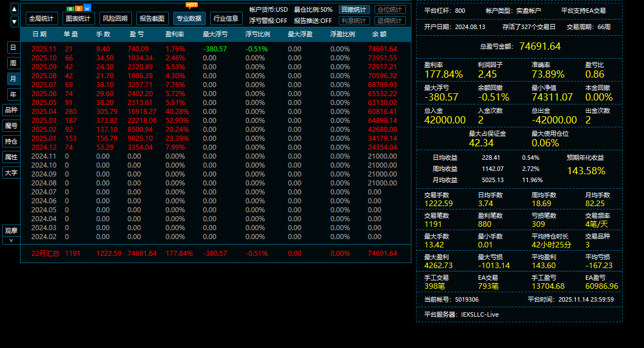Click total profit value 74691.64 at right
Image resolution: width=644 pixels, height=348 pixels.
[539, 46]
